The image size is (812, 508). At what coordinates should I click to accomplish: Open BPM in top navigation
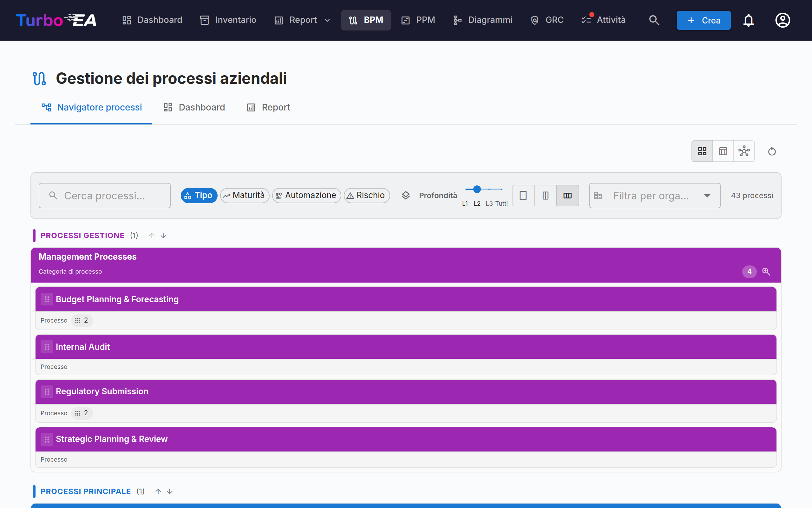click(x=366, y=20)
